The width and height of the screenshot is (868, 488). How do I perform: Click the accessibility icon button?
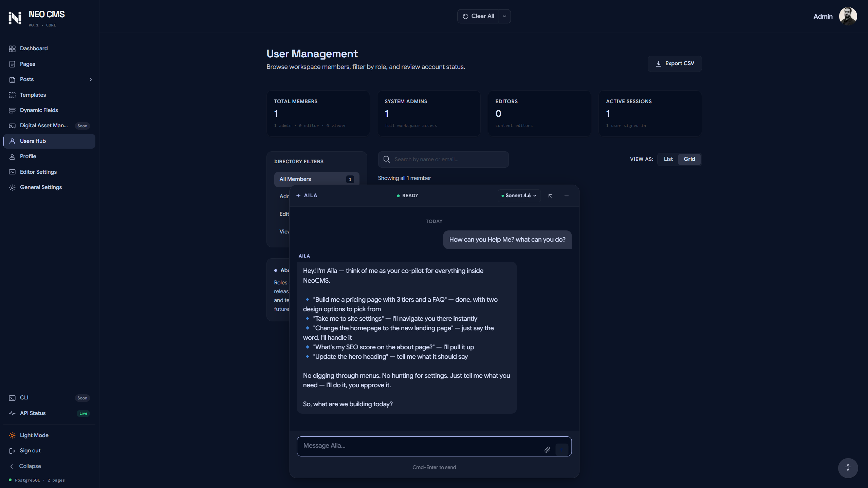pyautogui.click(x=848, y=468)
